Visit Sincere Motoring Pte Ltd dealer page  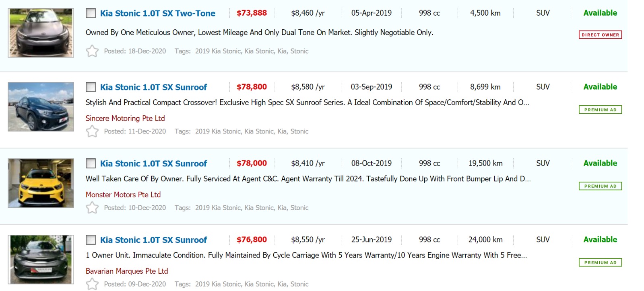[125, 118]
